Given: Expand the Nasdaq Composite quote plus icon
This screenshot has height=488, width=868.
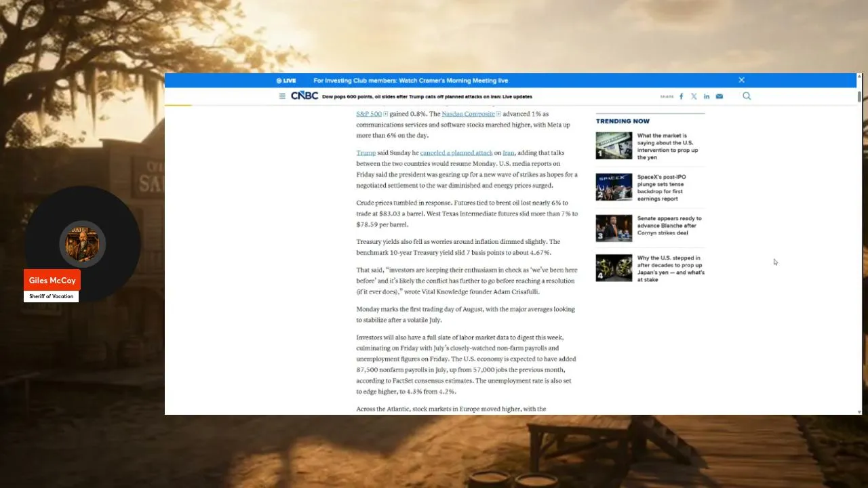Looking at the screenshot, I should pos(498,114).
